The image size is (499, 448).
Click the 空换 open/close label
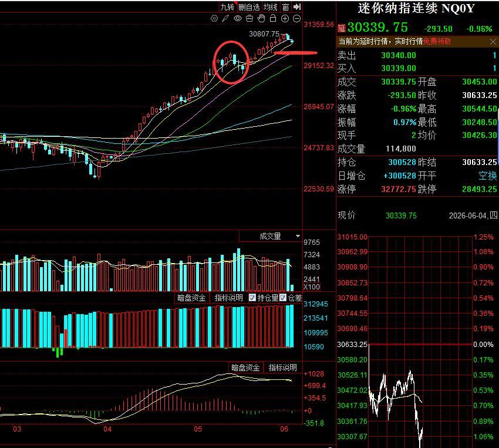[x=487, y=176]
